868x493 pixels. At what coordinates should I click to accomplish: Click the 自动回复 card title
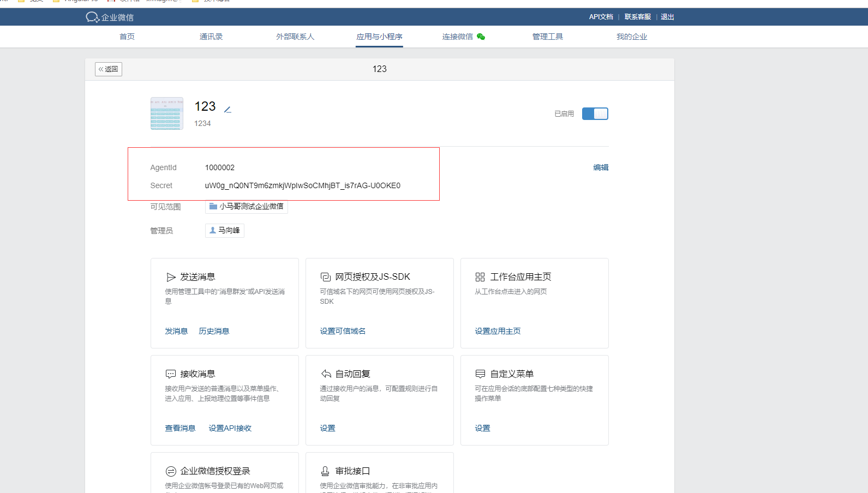coord(352,374)
